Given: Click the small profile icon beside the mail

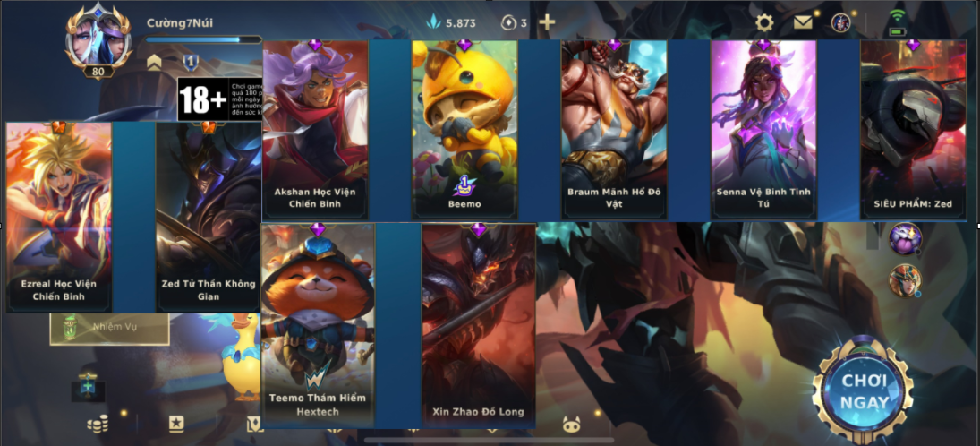Looking at the screenshot, I should (840, 23).
